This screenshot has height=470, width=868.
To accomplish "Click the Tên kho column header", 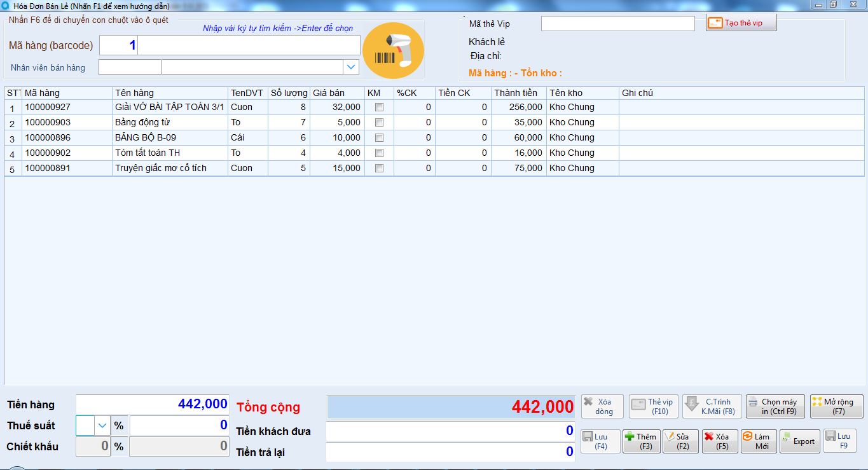I will tap(583, 93).
